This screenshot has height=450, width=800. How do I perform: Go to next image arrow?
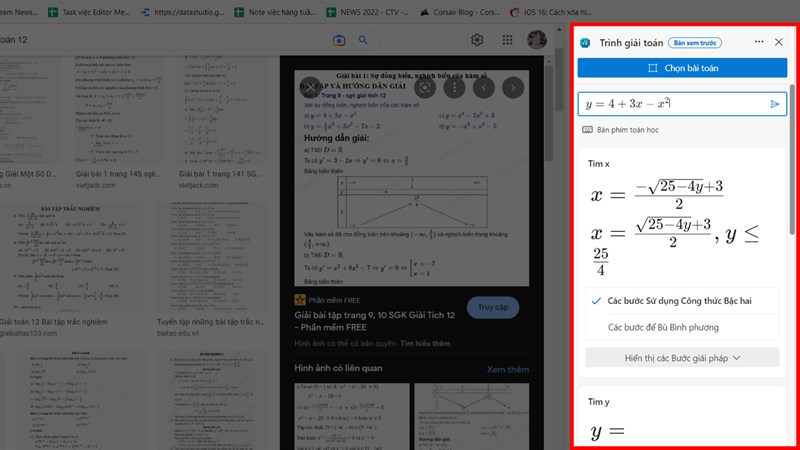click(513, 88)
